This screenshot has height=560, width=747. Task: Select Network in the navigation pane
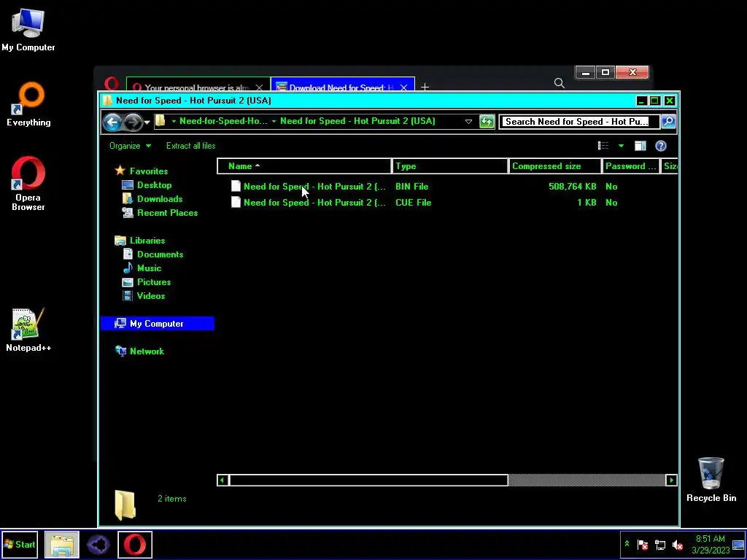coord(147,351)
